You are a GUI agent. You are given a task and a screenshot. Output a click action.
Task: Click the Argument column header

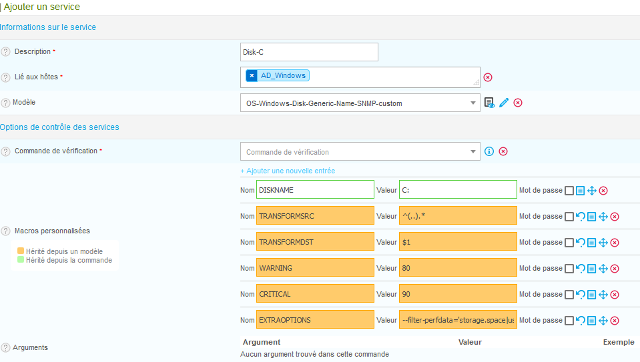tap(262, 342)
